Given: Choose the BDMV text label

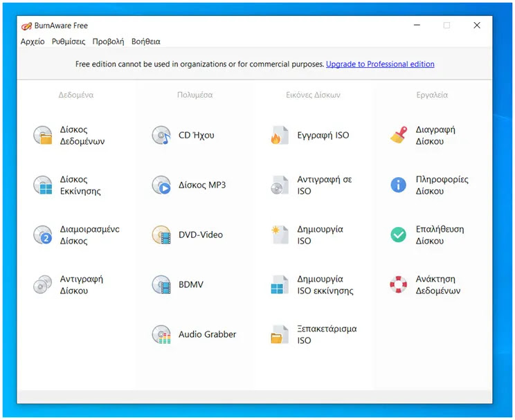Looking at the screenshot, I should (x=191, y=284).
